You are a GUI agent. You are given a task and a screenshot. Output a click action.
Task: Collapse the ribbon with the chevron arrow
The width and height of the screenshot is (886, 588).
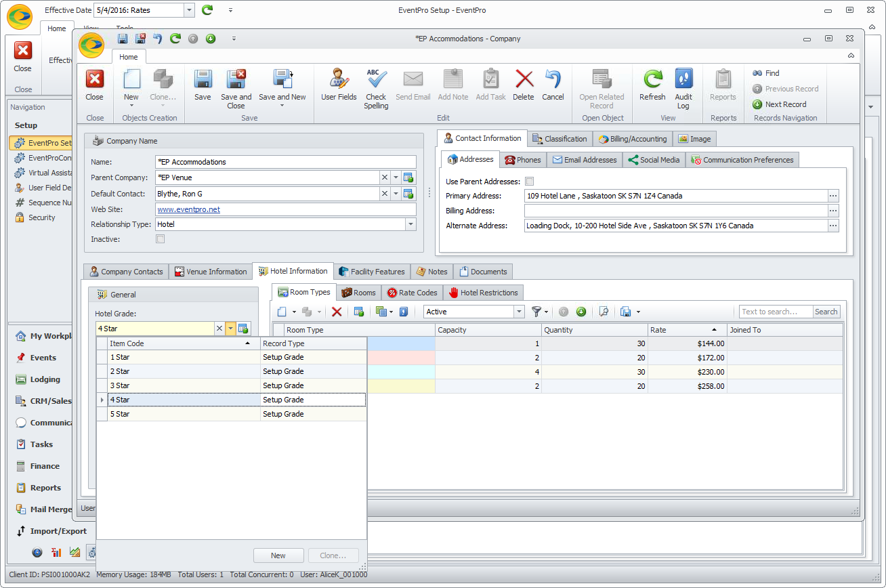point(851,56)
